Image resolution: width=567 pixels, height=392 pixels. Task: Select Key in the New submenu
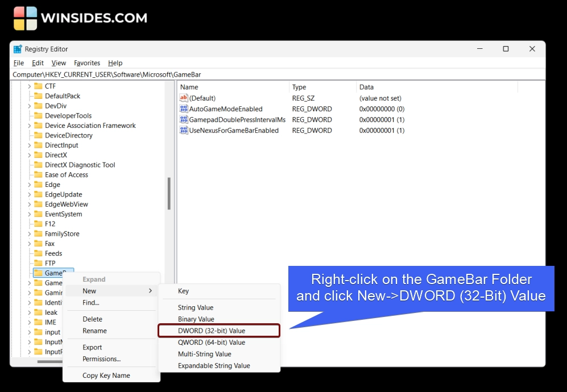click(219, 291)
